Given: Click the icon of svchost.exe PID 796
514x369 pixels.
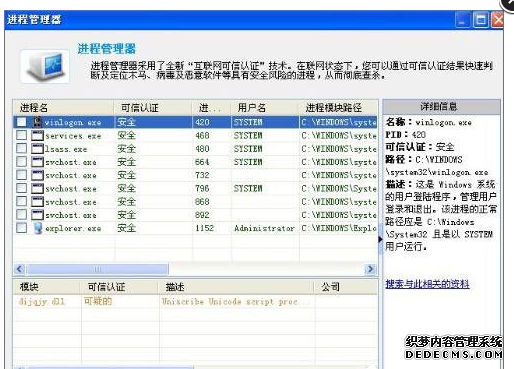Looking at the screenshot, I should click(37, 188).
